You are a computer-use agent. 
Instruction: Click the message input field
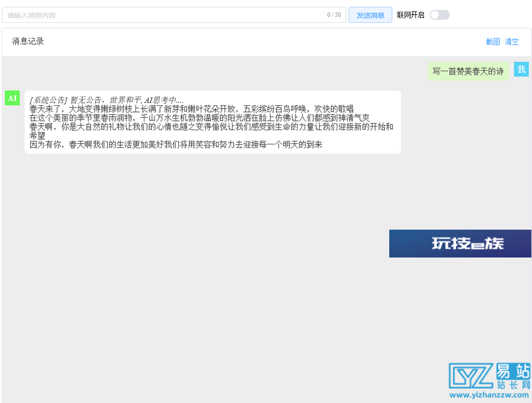(x=174, y=15)
